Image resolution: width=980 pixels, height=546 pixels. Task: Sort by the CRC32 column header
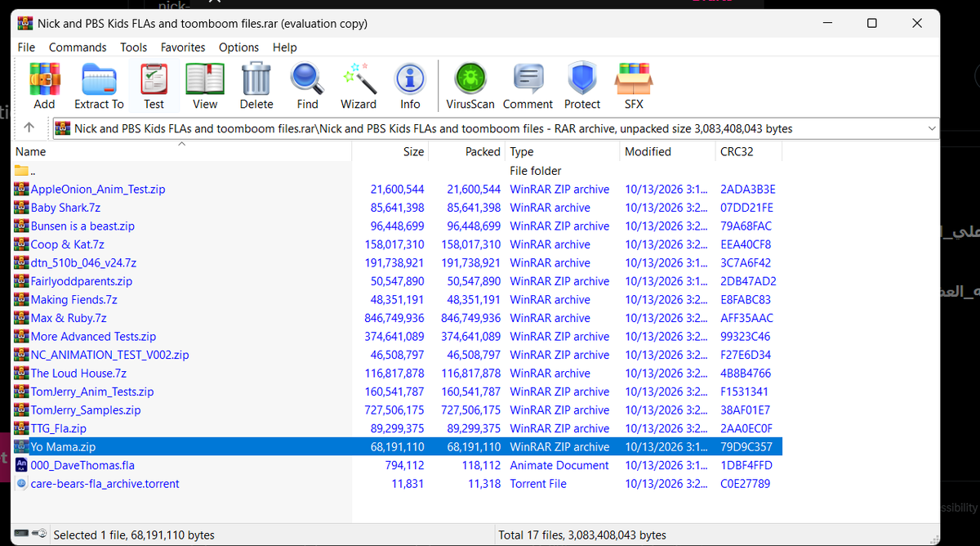(748, 151)
